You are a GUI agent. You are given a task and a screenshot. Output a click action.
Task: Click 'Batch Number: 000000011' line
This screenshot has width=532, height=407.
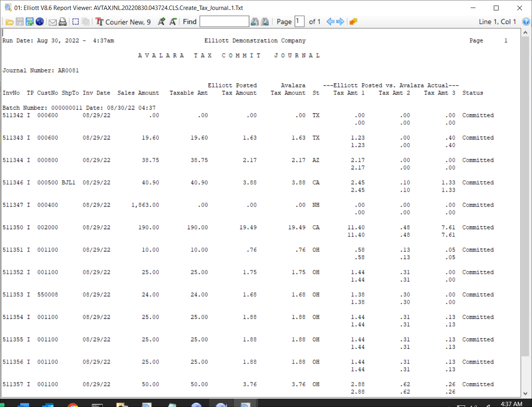click(42, 108)
